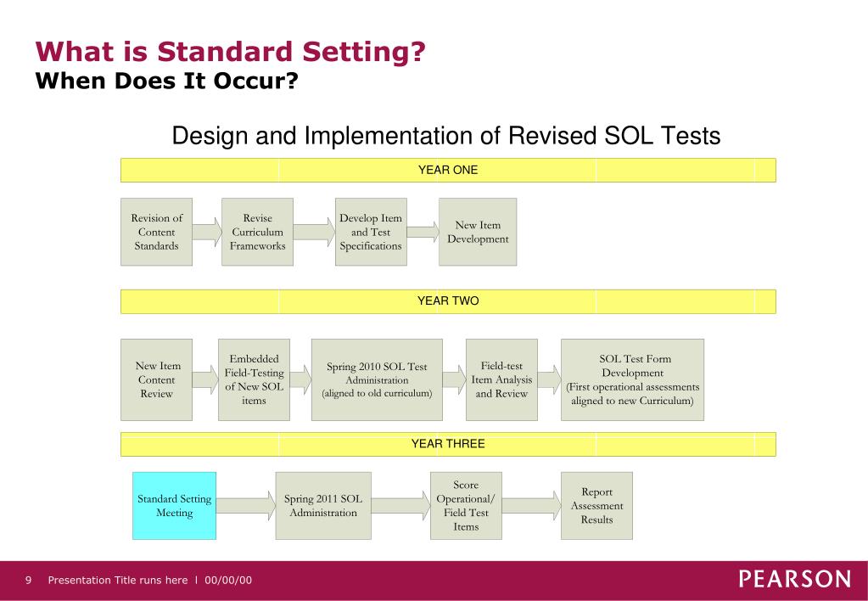Image resolution: width=868 pixels, height=601 pixels.
Task: Select the 'Spring 2011 SOL Administration' box
Action: pos(323,506)
